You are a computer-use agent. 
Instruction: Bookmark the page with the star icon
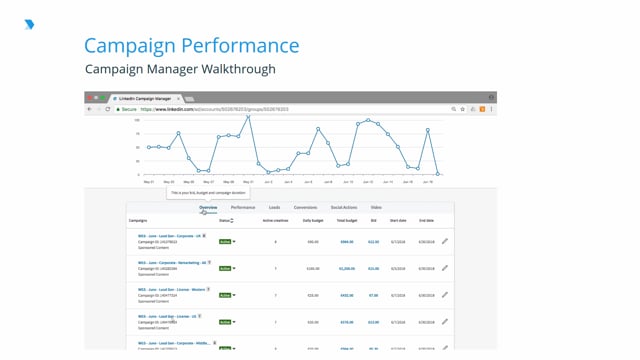(462, 109)
